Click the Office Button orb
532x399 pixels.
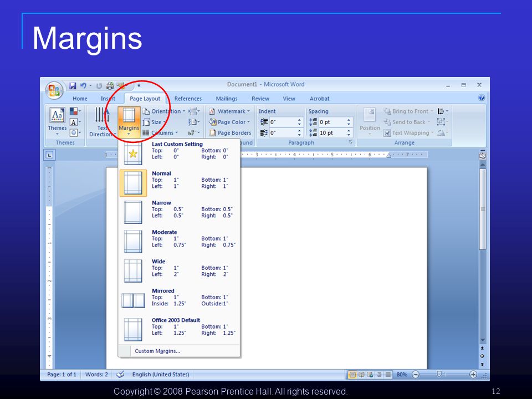(x=54, y=90)
